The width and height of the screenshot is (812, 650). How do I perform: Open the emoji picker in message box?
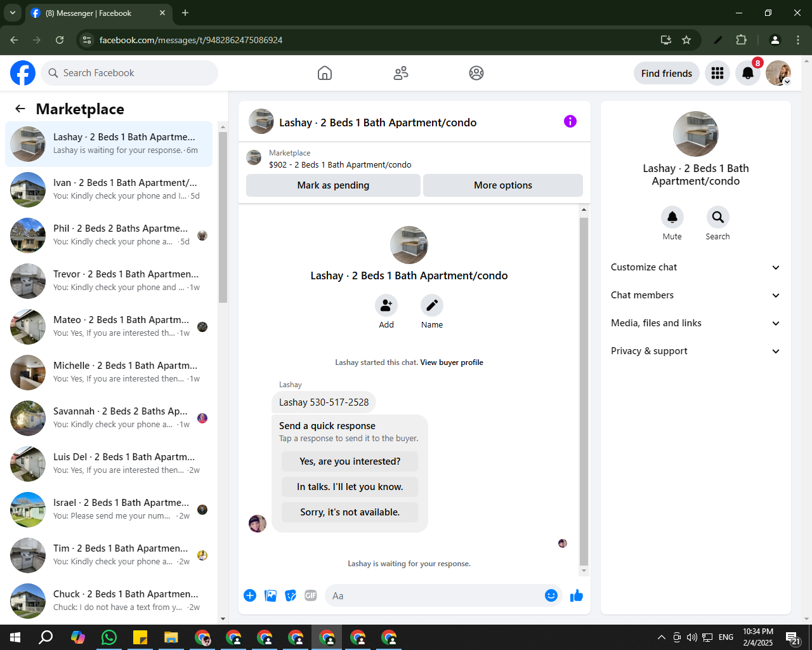[551, 595]
